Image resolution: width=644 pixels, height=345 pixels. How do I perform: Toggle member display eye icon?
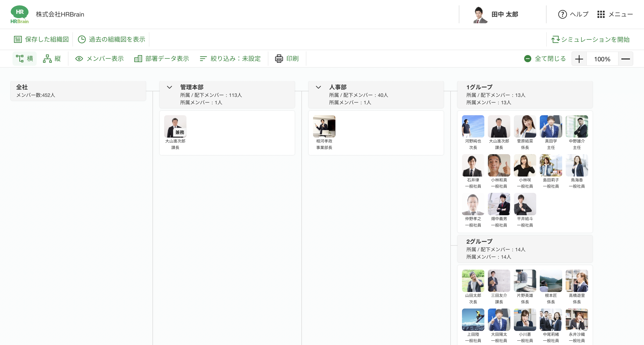pos(79,59)
